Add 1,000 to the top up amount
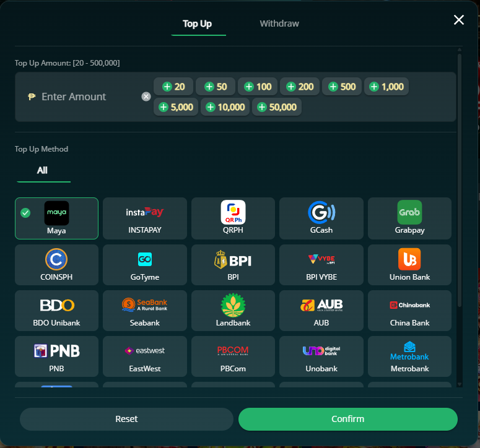The image size is (480, 448). pyautogui.click(x=386, y=87)
